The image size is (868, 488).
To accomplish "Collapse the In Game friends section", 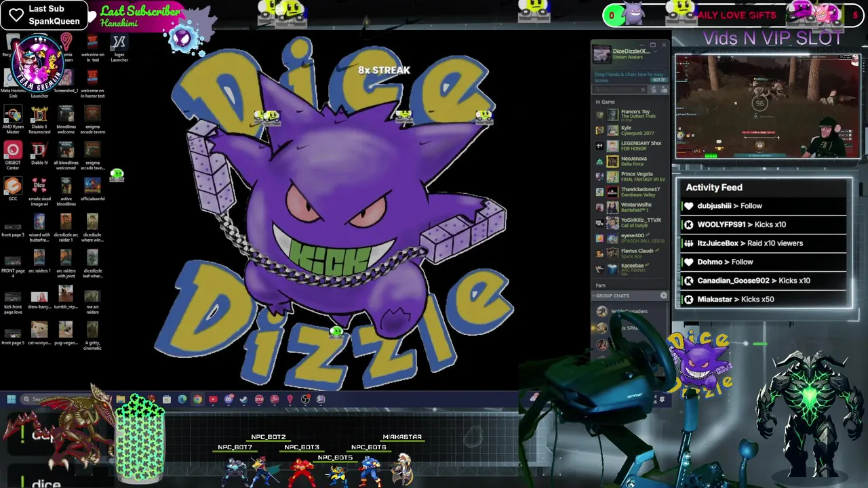I will pos(605,102).
